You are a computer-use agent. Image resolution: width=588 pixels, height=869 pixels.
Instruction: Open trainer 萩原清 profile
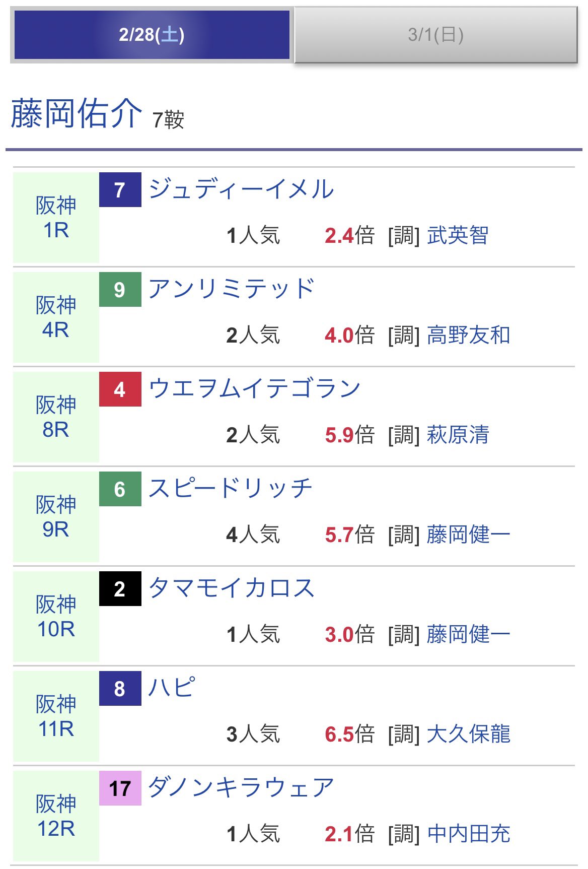458,435
